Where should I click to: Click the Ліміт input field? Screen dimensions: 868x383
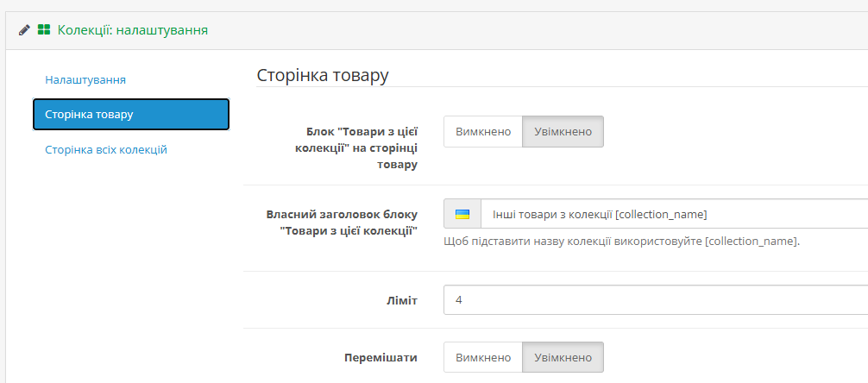pos(656,300)
